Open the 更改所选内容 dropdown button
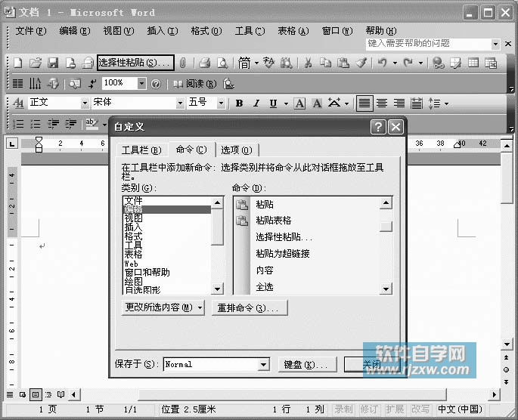Viewport: 518px width, 420px height. coord(163,307)
